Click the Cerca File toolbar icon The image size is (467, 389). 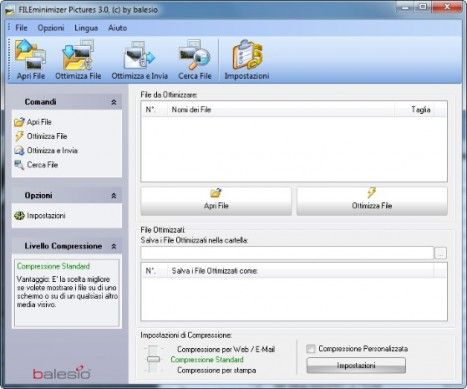click(195, 60)
